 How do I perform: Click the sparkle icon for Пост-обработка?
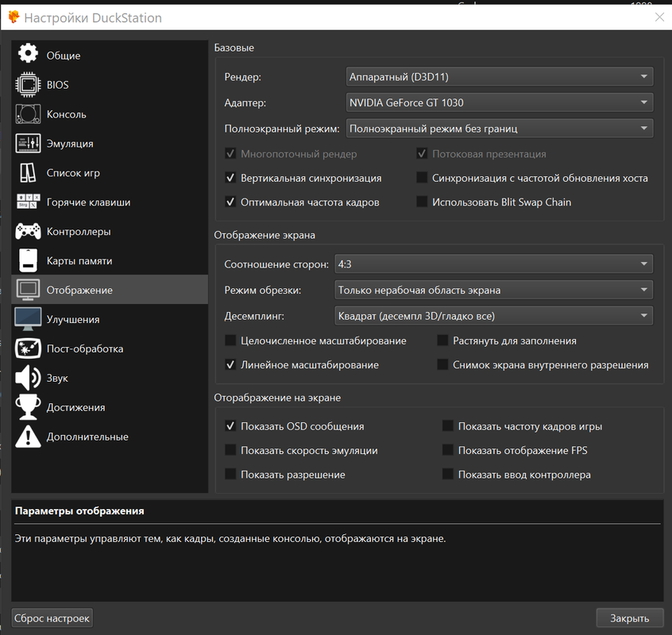click(28, 348)
